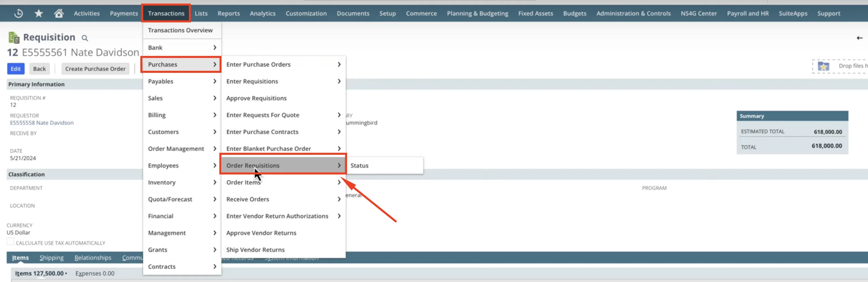Choose Approve Requisitions menu item

pyautogui.click(x=283, y=98)
